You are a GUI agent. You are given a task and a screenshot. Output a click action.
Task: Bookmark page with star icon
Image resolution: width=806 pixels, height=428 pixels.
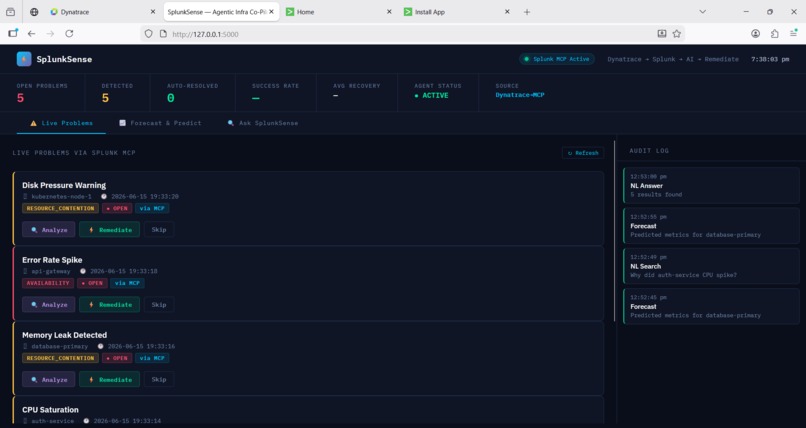[677, 33]
